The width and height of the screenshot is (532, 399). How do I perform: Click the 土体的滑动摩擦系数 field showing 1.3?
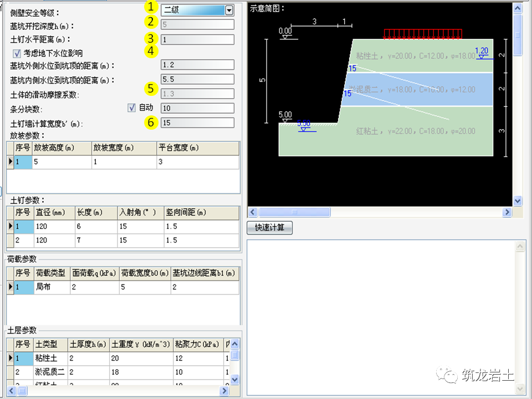point(197,94)
